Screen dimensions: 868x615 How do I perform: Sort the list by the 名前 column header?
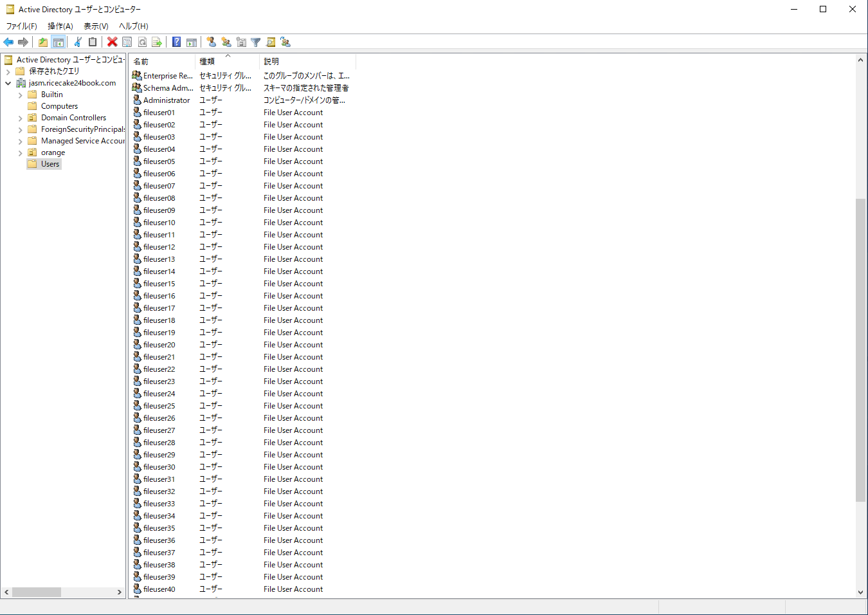point(161,62)
